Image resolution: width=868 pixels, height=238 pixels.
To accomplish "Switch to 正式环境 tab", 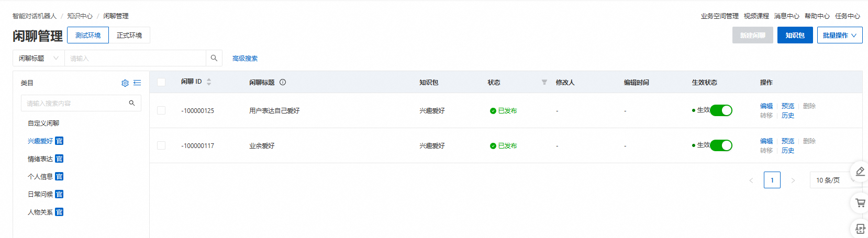I will pos(129,35).
